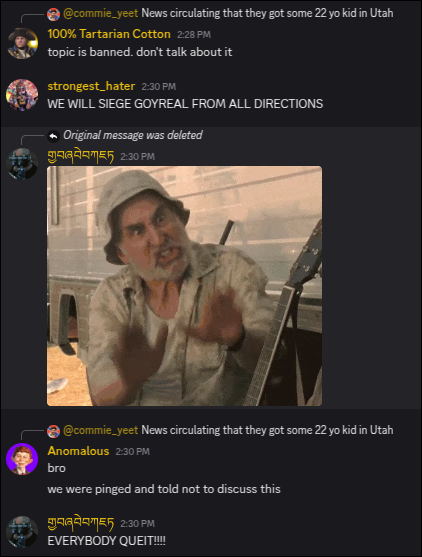
Task: Click the small commie_yeet avatar in the top reply
Action: click(x=53, y=14)
